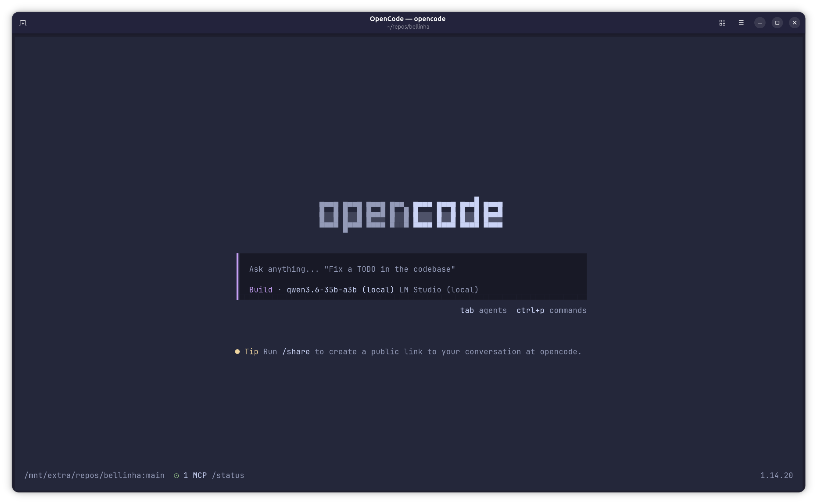
Task: Click the MCP status indicator dot
Action: tap(176, 475)
